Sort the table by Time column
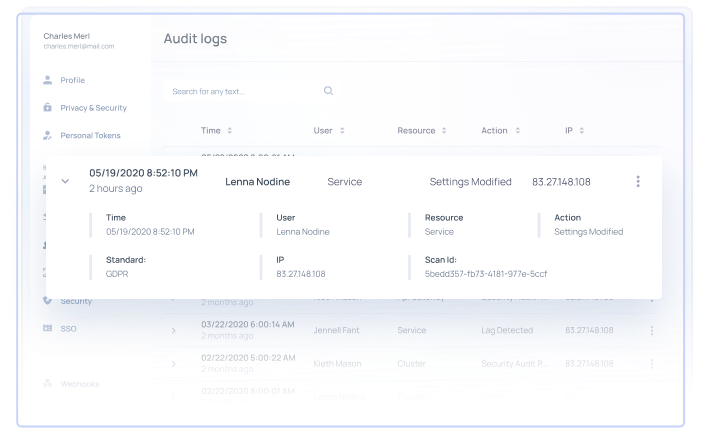 (x=229, y=130)
